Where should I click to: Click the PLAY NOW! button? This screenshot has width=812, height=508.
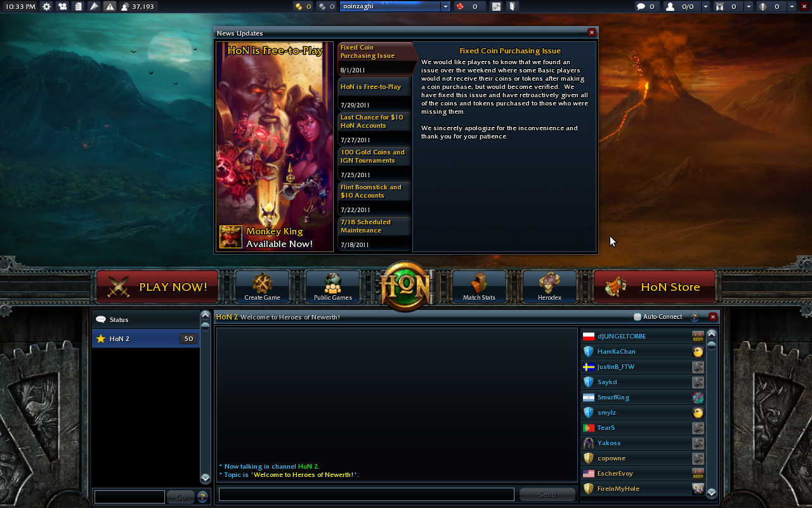pyautogui.click(x=157, y=287)
